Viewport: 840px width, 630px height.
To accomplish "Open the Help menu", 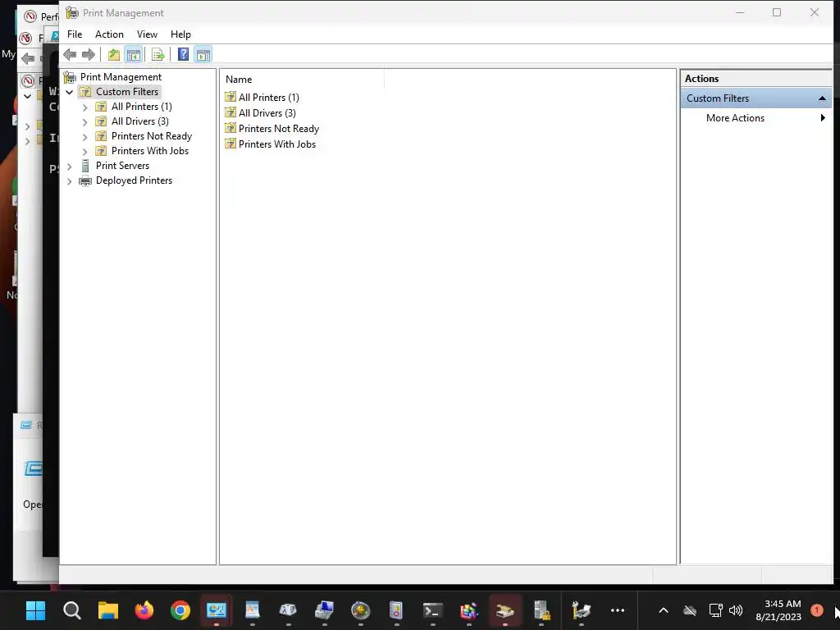I will click(180, 34).
